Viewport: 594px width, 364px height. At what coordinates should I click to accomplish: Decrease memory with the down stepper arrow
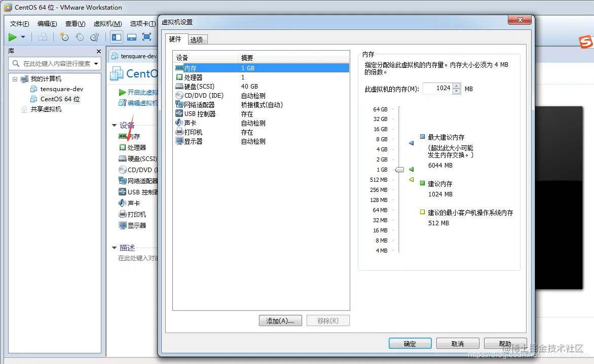pyautogui.click(x=457, y=91)
